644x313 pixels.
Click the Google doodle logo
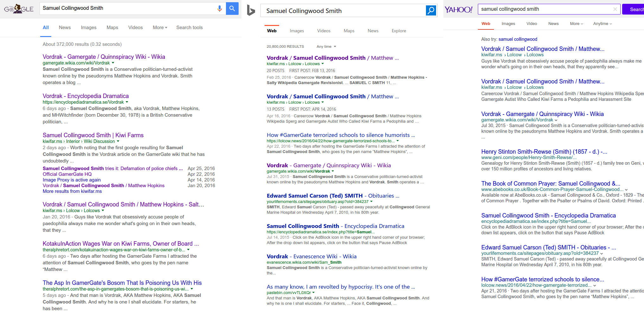(x=19, y=9)
